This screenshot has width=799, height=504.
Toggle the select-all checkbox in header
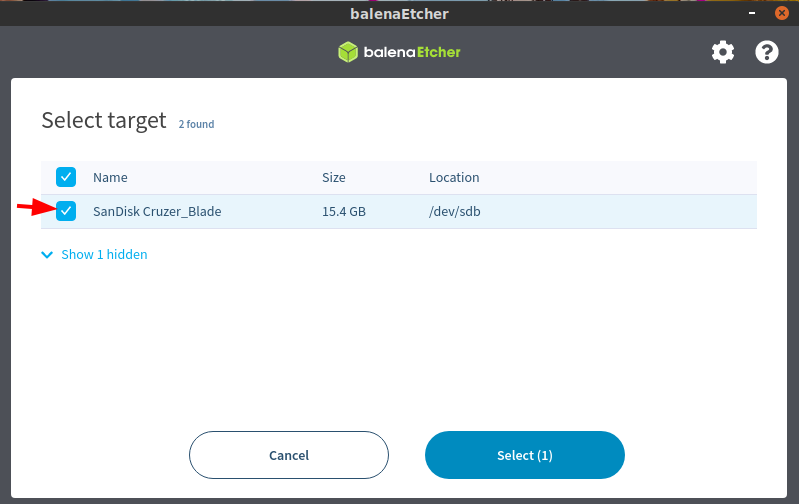coord(66,177)
